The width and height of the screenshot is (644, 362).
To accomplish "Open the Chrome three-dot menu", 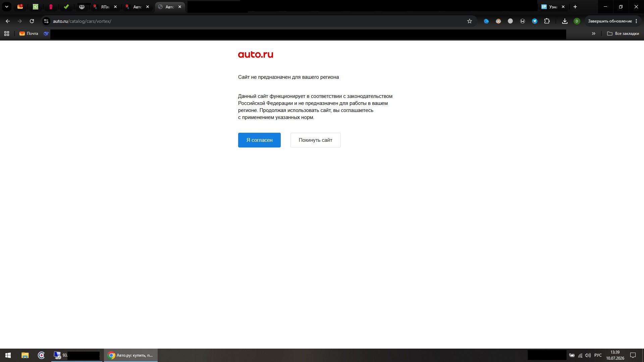I will coord(636,21).
